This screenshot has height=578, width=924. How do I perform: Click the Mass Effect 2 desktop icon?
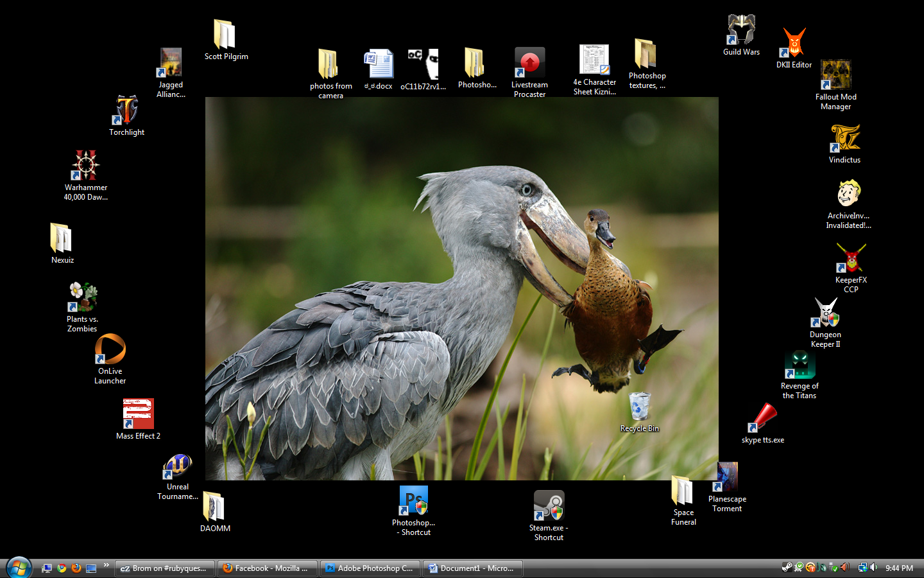(138, 414)
